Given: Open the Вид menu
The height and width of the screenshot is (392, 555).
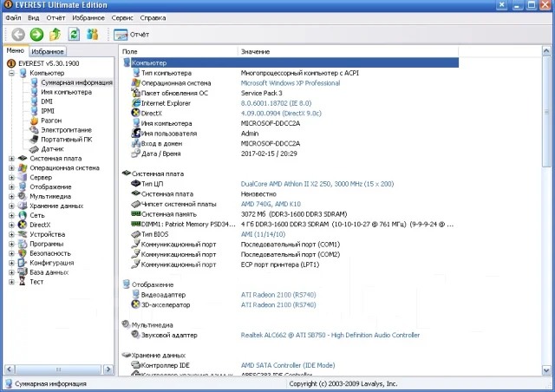Looking at the screenshot, I should [34, 17].
